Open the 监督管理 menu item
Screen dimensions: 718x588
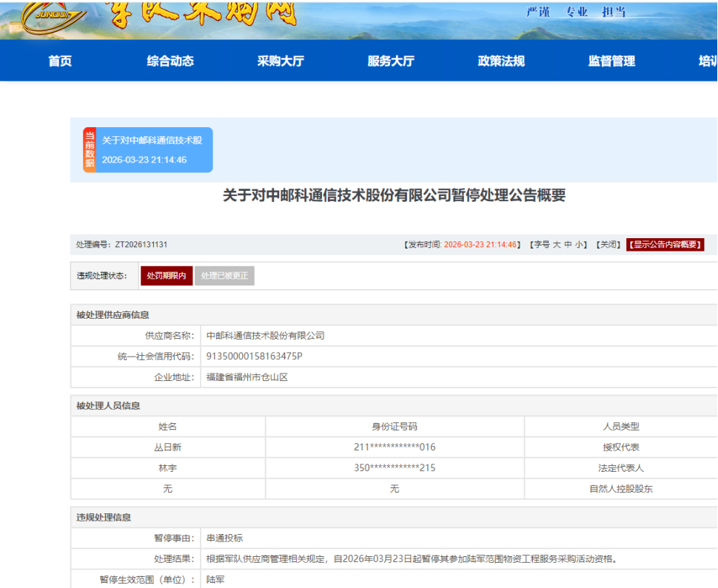coord(611,61)
